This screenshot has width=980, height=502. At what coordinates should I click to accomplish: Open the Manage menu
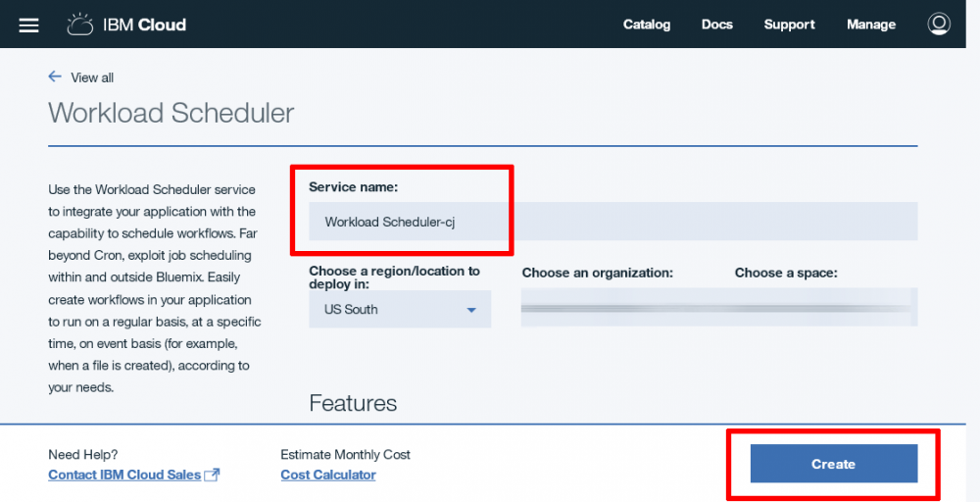coord(870,25)
